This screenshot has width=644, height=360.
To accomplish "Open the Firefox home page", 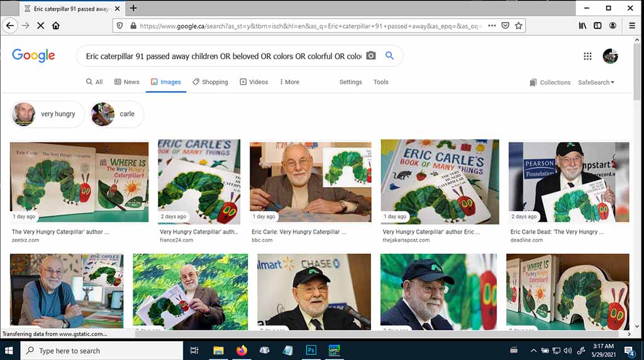I will click(56, 26).
